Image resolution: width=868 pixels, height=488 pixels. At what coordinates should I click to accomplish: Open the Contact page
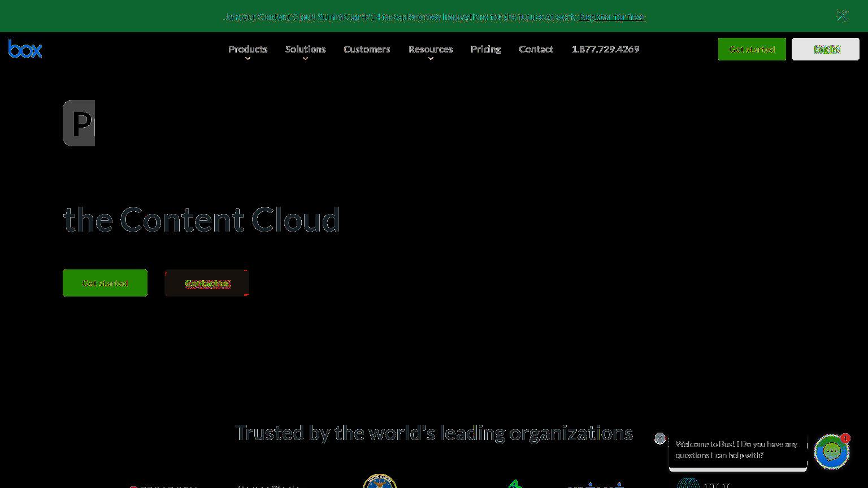tap(536, 49)
